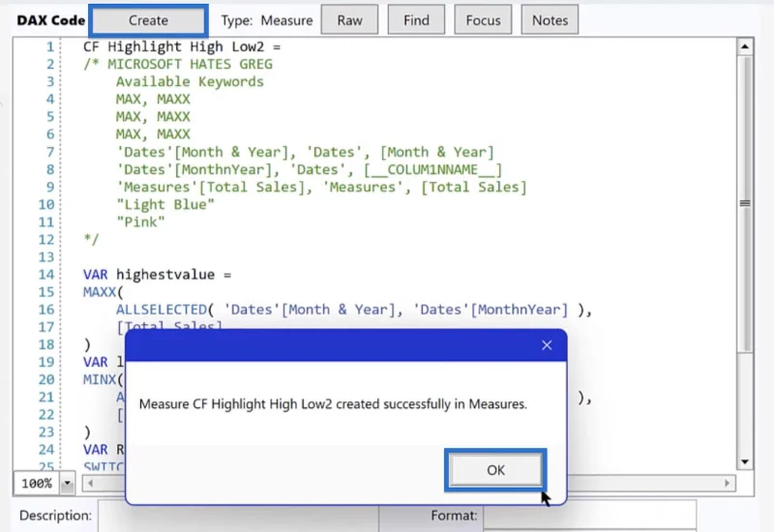Click the Create button
The height and width of the screenshot is (532, 774).
tap(148, 20)
